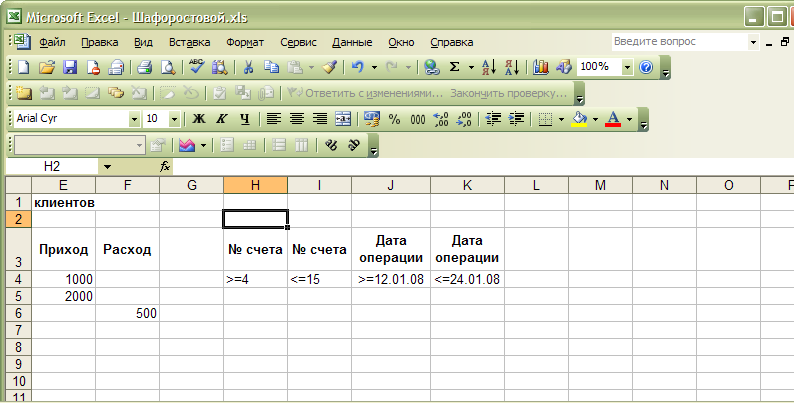Select row 4 header
The height and width of the screenshot is (403, 794).
pyautogui.click(x=19, y=279)
